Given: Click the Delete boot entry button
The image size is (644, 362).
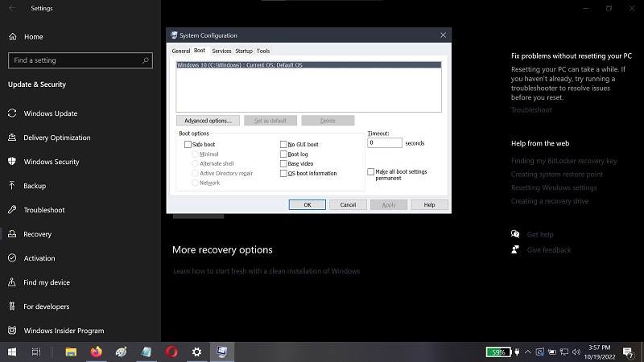Looking at the screenshot, I should (328, 121).
